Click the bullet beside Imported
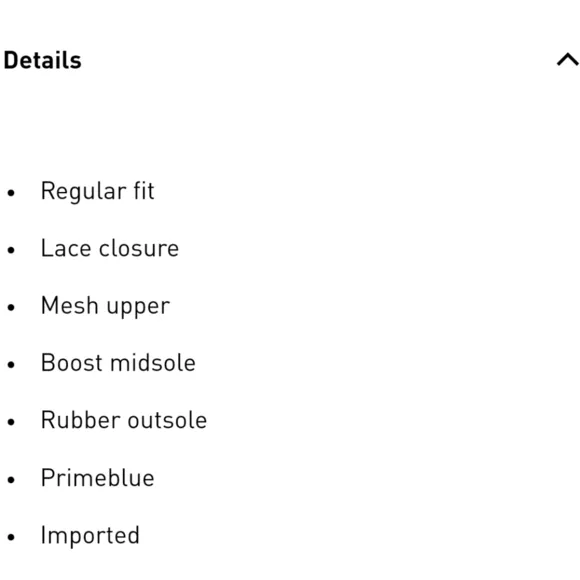The image size is (580, 580). 11,537
